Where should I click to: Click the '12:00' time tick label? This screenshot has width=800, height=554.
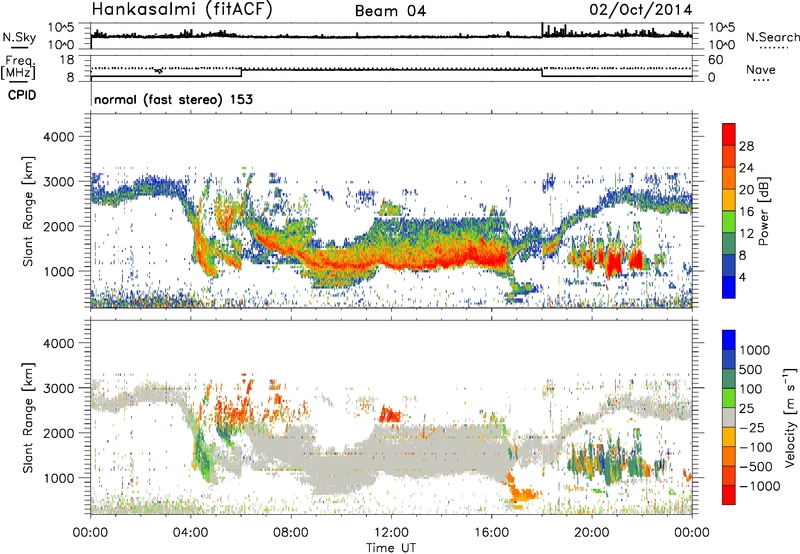tap(391, 533)
